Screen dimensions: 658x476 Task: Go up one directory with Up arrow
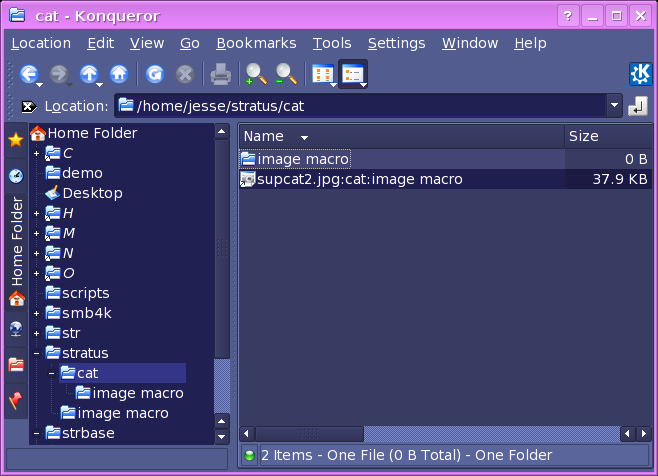(x=89, y=74)
